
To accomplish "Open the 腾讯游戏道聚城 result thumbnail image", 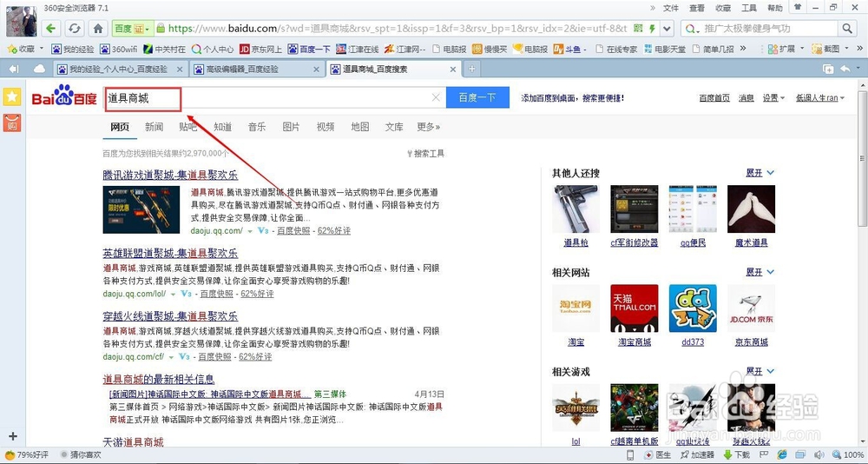I will point(141,209).
